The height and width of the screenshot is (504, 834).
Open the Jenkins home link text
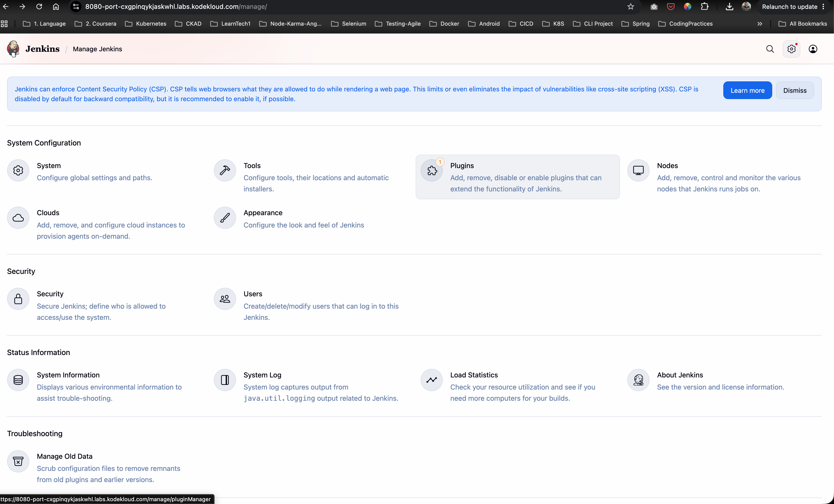[x=42, y=49]
